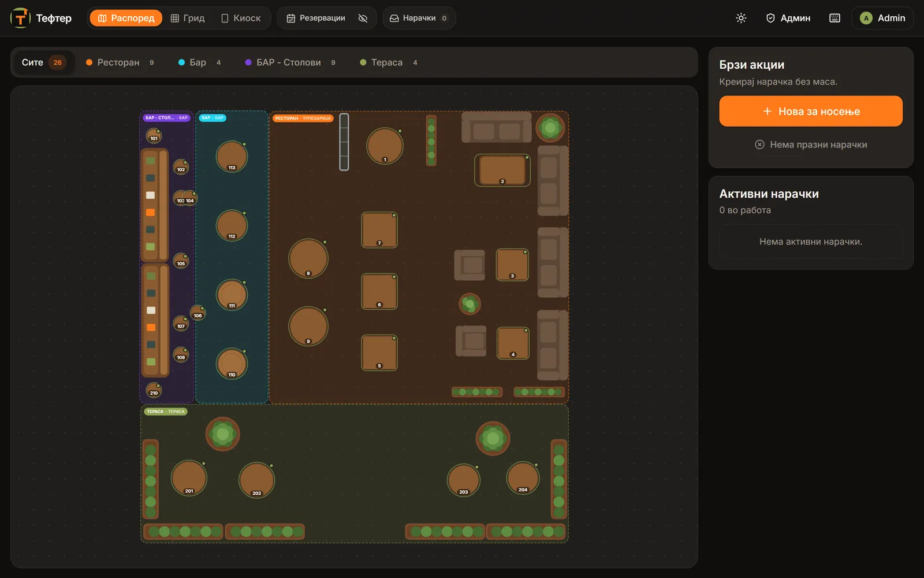Filter by the Тераса zone tab
924x578 pixels.
388,62
